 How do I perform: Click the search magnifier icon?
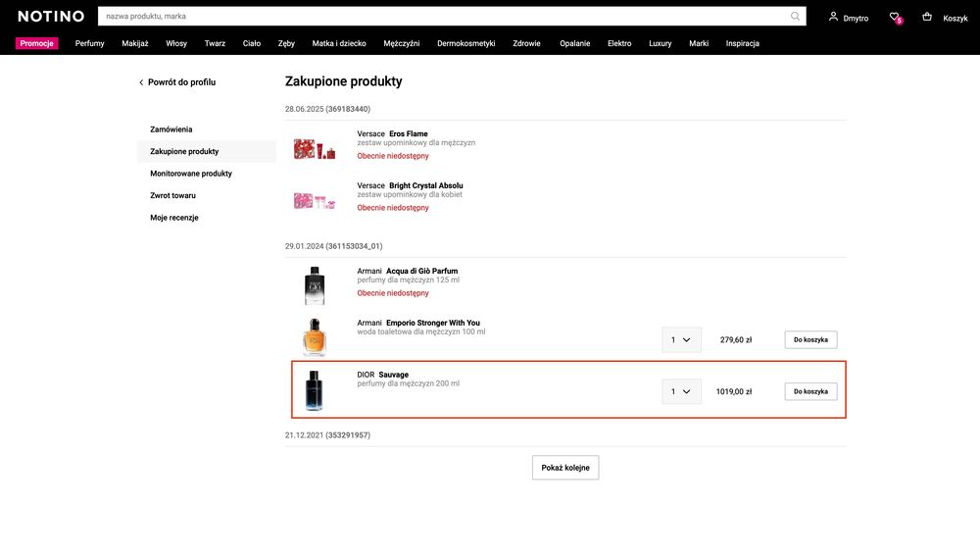pyautogui.click(x=795, y=17)
